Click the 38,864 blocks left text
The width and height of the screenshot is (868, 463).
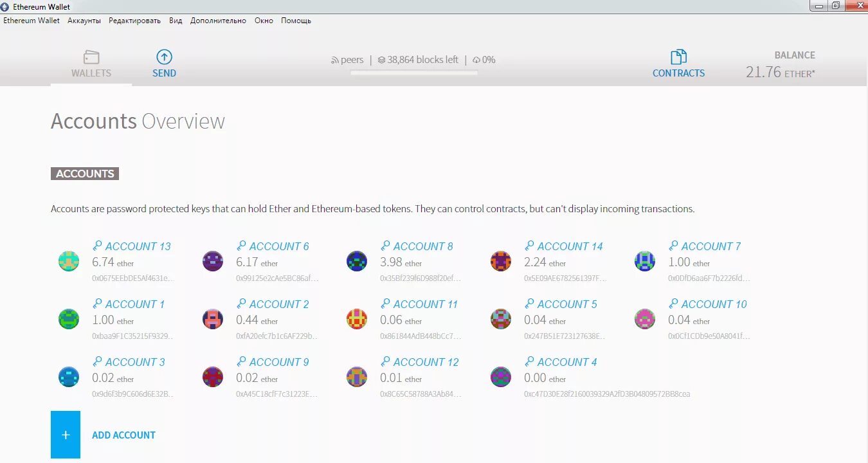coord(422,60)
